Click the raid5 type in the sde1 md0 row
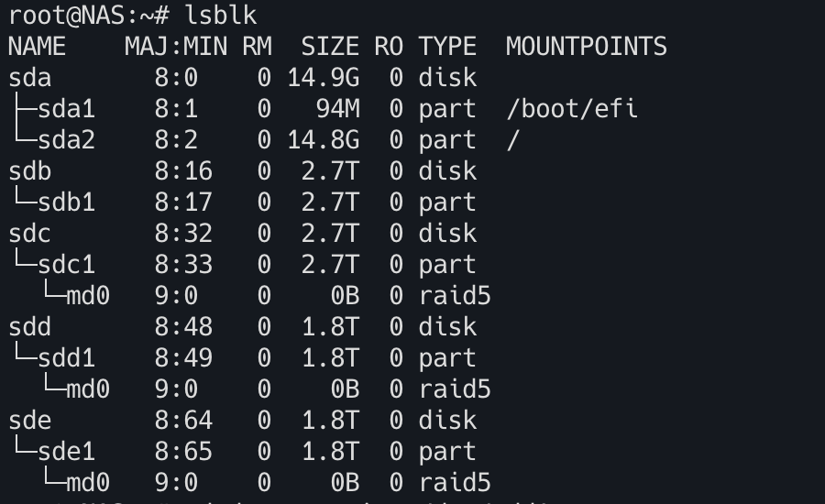 [x=455, y=483]
